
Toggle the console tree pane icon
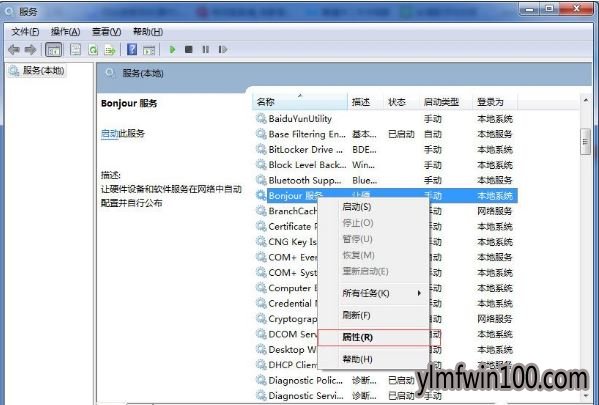53,50
